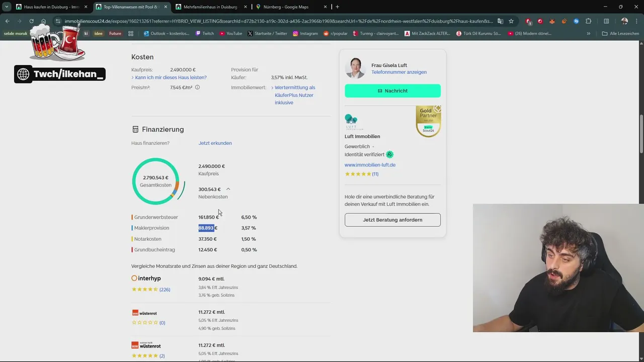644x362 pixels.
Task: Select the Grunderwerbsteuer 161.850 € amount
Action: point(208,217)
